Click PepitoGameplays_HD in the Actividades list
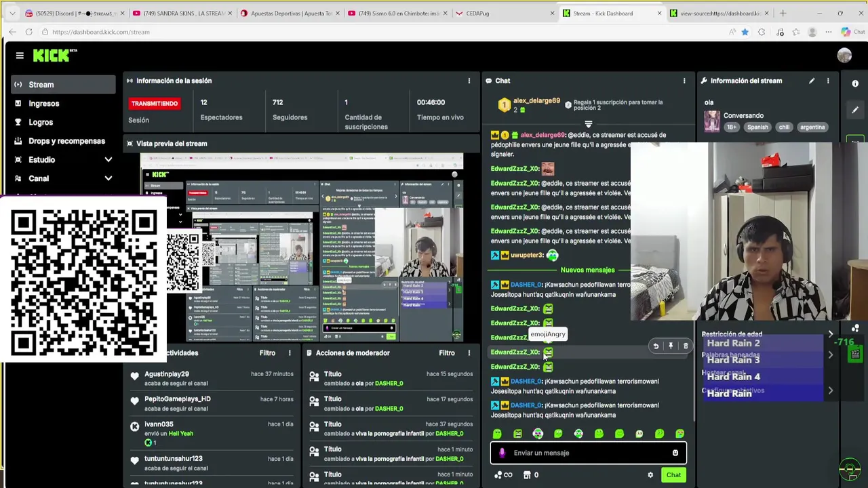Viewport: 868px width, 488px height. (x=178, y=399)
